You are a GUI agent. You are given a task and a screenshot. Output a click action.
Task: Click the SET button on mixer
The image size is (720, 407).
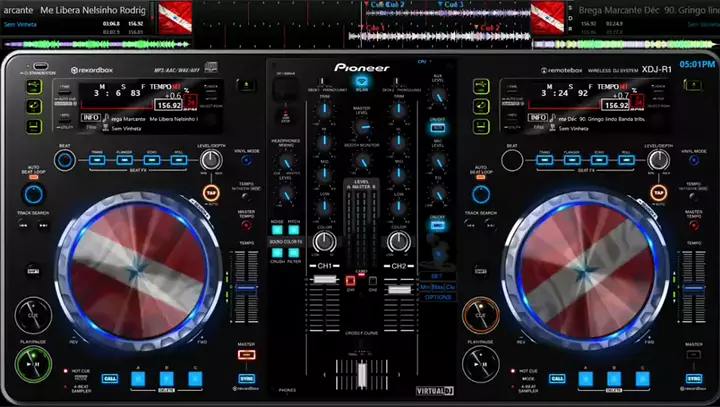[437, 276]
